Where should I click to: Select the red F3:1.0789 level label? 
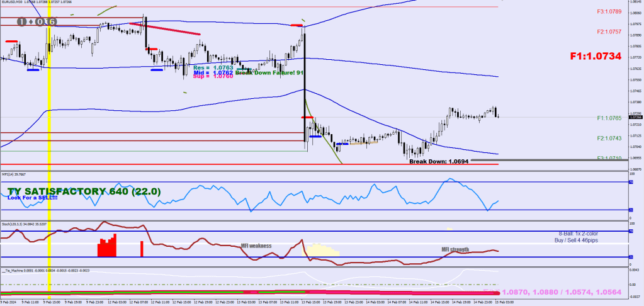coord(609,11)
